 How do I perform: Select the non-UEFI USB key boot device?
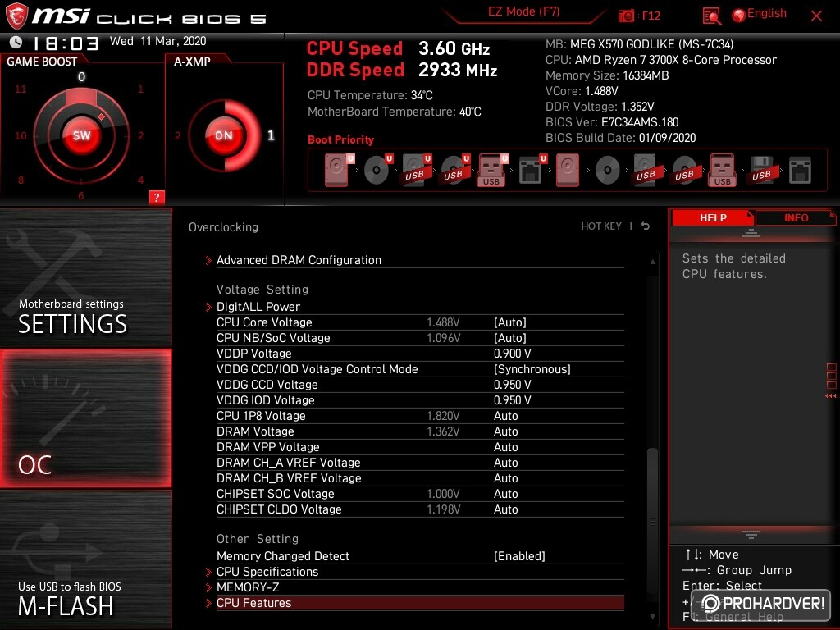coord(723,171)
